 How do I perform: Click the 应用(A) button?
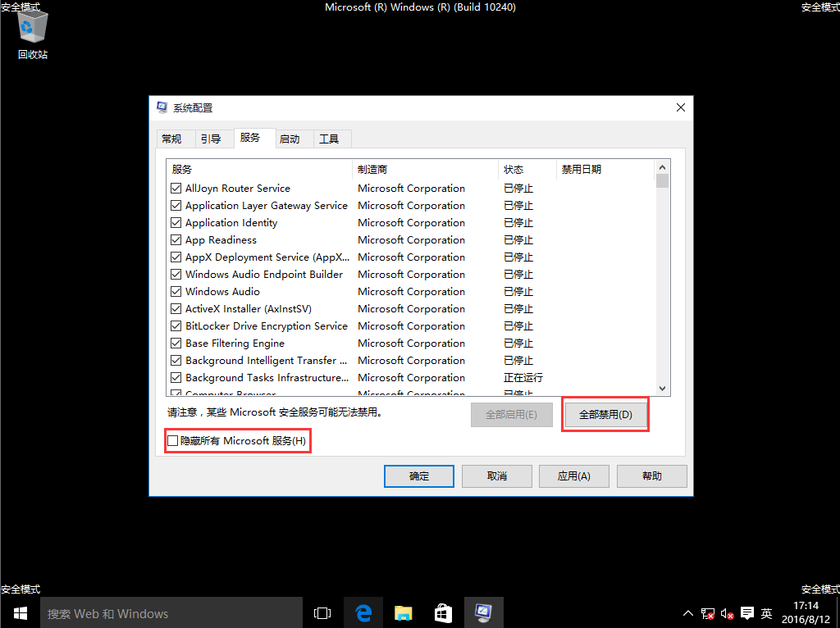(x=573, y=476)
